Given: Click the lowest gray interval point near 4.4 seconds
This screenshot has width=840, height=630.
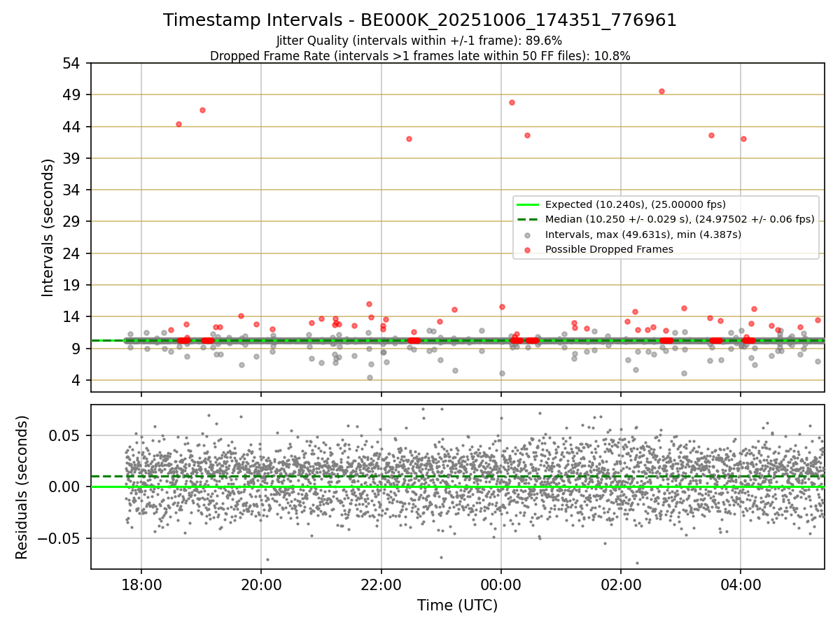Looking at the screenshot, I should (x=370, y=377).
